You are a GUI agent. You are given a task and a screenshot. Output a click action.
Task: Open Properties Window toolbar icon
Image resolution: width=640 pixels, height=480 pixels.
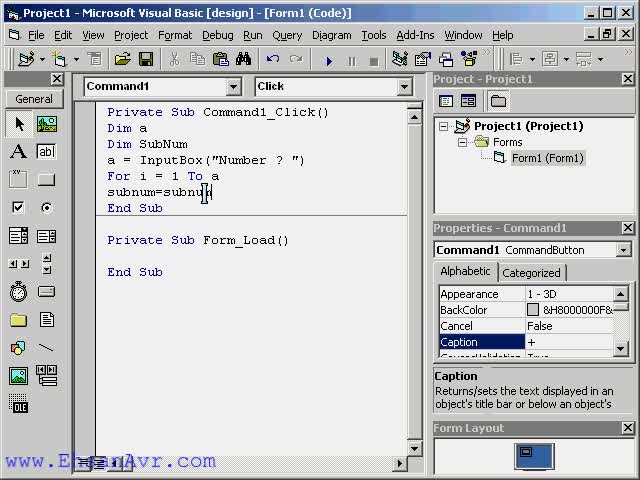pyautogui.click(x=423, y=60)
